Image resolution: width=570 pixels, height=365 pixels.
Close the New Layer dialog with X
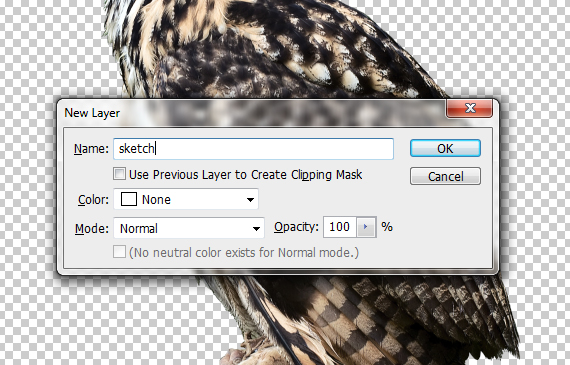(470, 108)
